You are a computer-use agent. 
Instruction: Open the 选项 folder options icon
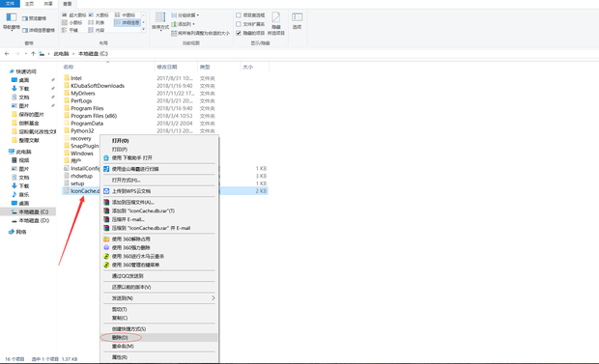[x=297, y=17]
